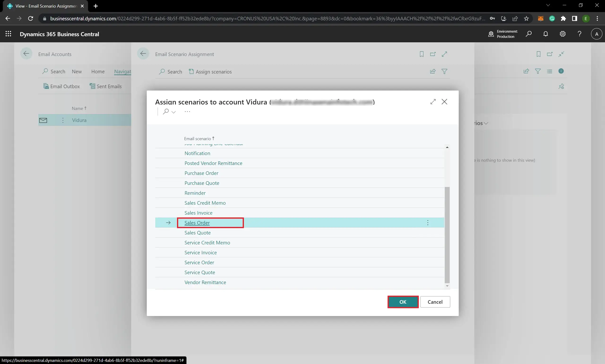Sort Email Accounts by Name column
This screenshot has height=364, width=605.
click(79, 108)
